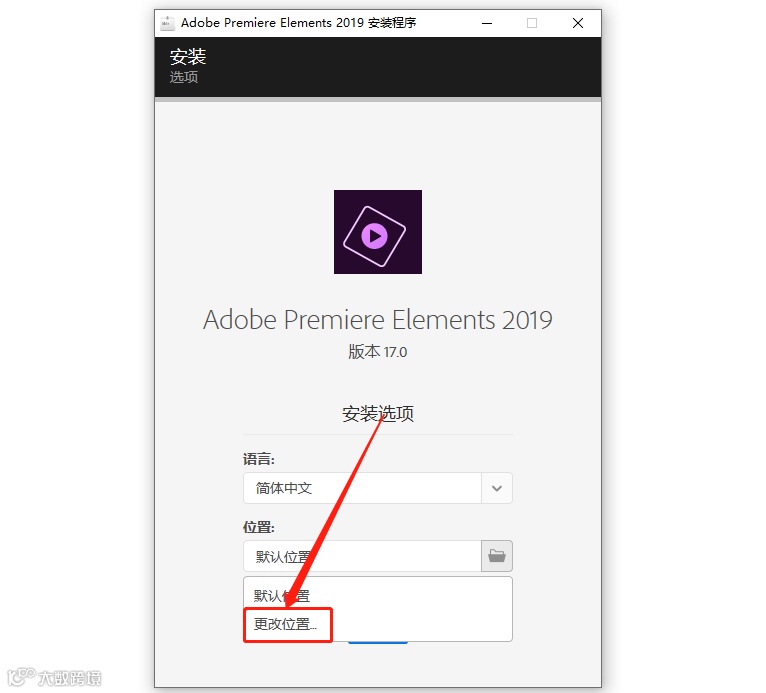Click the blue button behind the dropdown list
This screenshot has width=766, height=693.
[x=378, y=642]
